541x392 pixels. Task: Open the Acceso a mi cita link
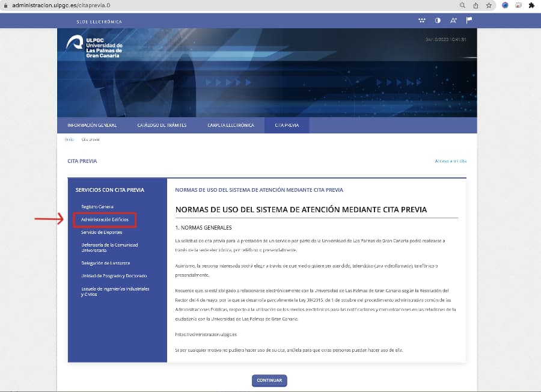coord(451,161)
